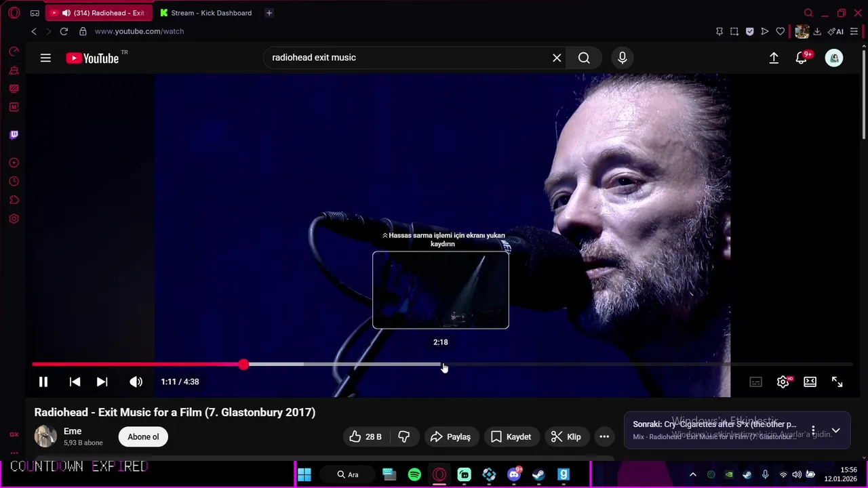Skip to the previous video

(75, 382)
